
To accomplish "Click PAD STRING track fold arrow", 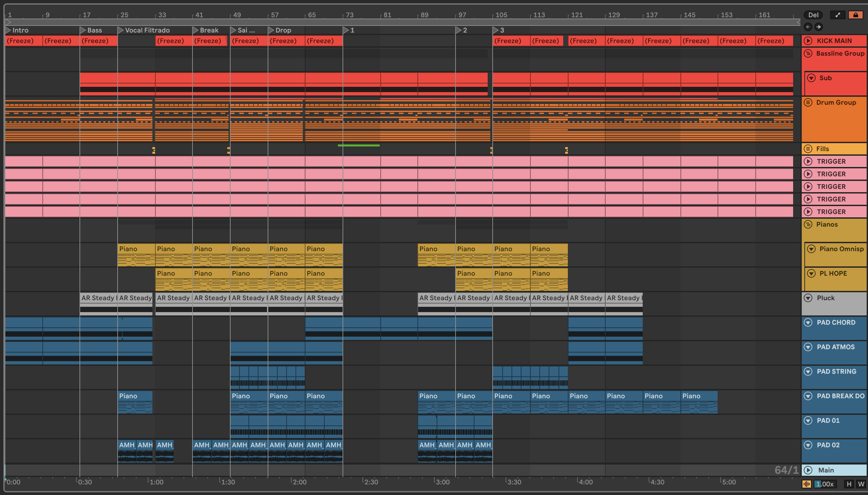I will (x=808, y=371).
